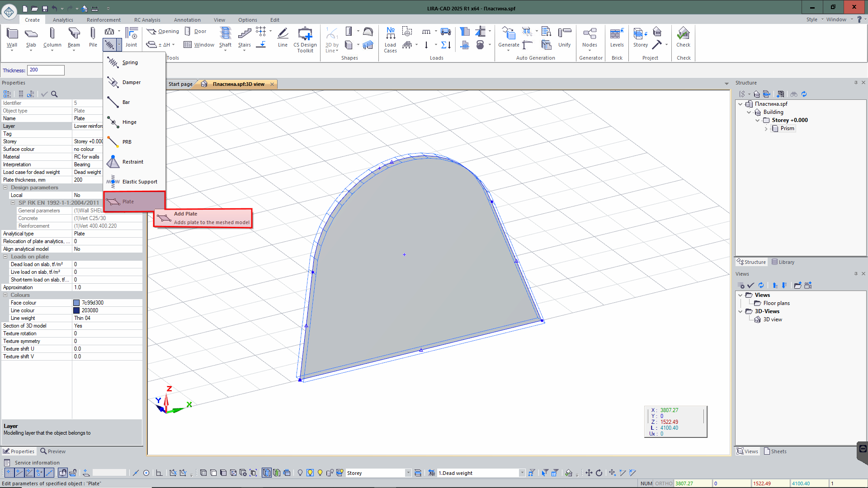Open the Dead weight load case dropdown
868x488 pixels.
coord(522,473)
